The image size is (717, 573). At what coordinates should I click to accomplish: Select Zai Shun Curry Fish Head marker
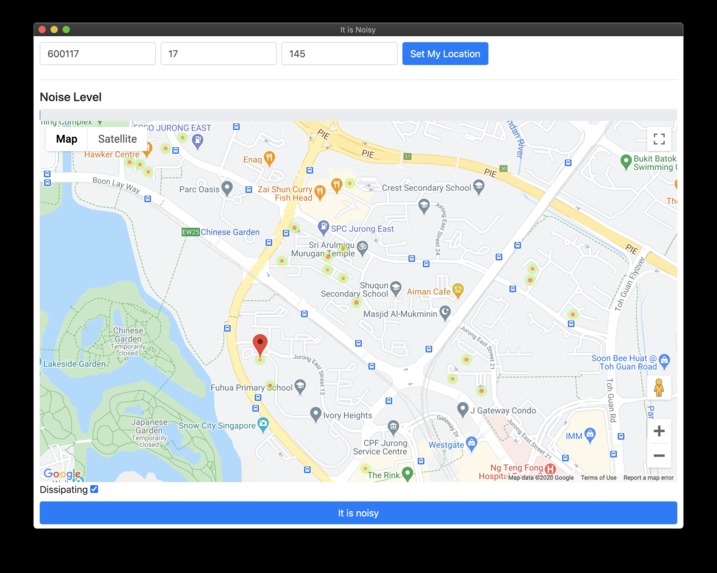[320, 192]
